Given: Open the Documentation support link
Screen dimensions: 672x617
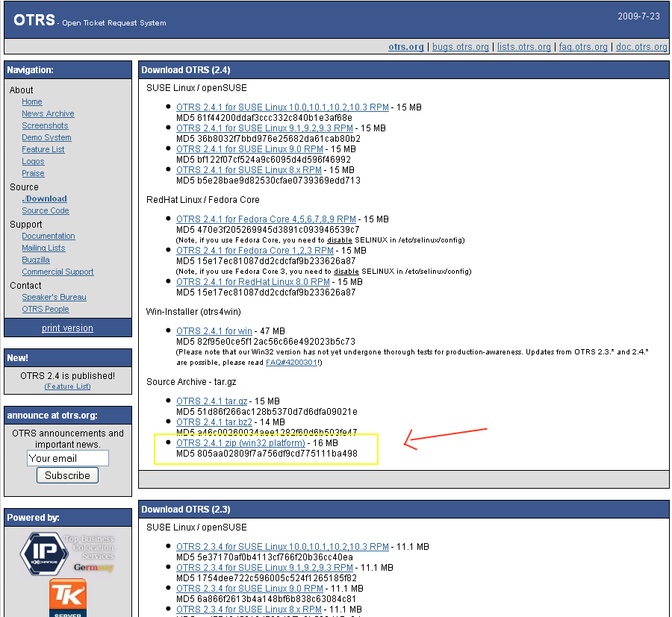Looking at the screenshot, I should coord(49,236).
